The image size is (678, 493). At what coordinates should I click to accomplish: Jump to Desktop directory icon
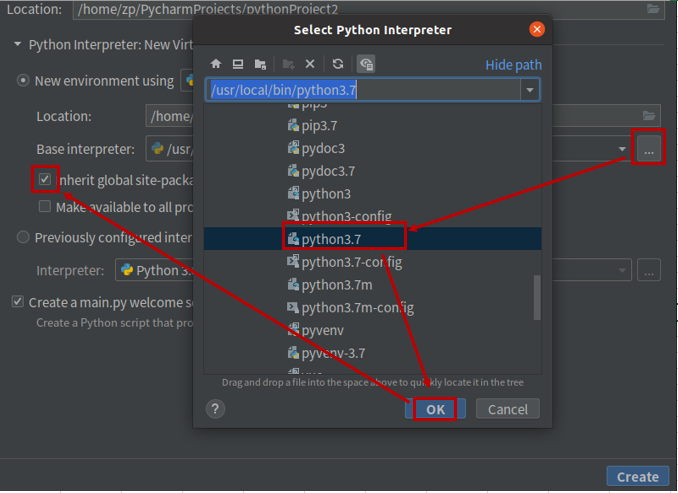click(238, 64)
